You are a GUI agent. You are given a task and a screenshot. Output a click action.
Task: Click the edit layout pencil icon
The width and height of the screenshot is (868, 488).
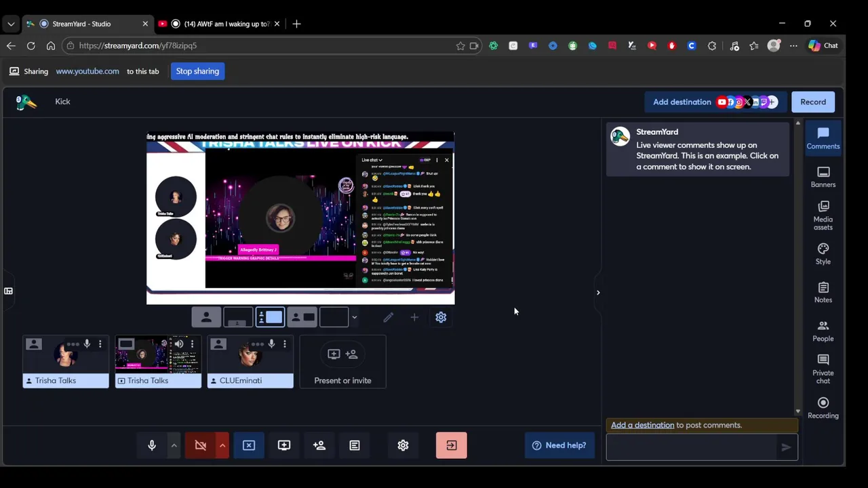coord(388,317)
